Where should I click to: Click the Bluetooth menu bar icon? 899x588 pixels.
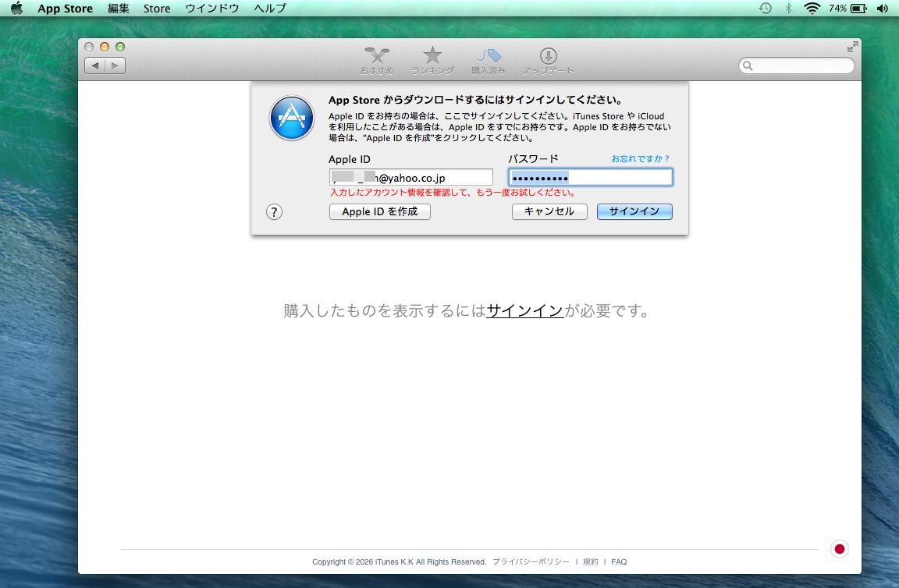[788, 9]
